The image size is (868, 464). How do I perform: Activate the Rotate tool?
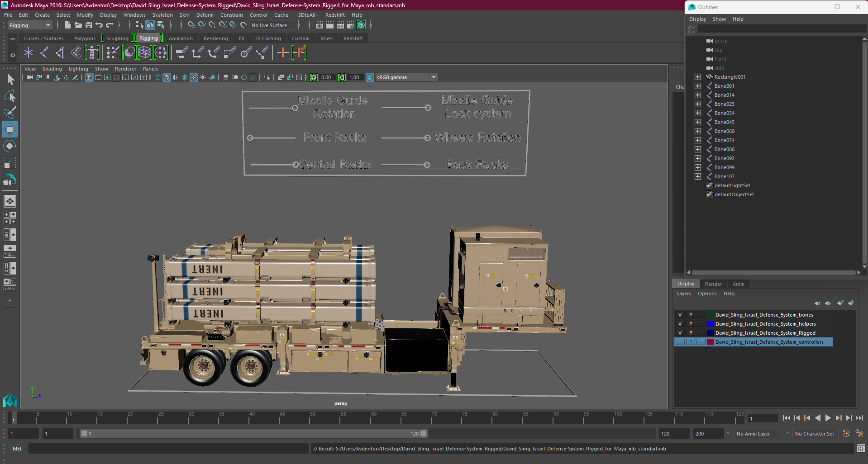[x=10, y=146]
